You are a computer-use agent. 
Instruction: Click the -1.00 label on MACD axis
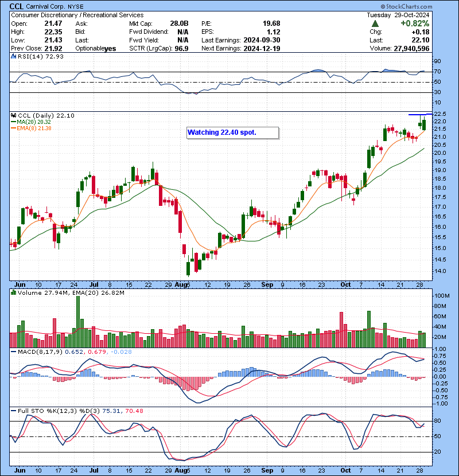439,403
